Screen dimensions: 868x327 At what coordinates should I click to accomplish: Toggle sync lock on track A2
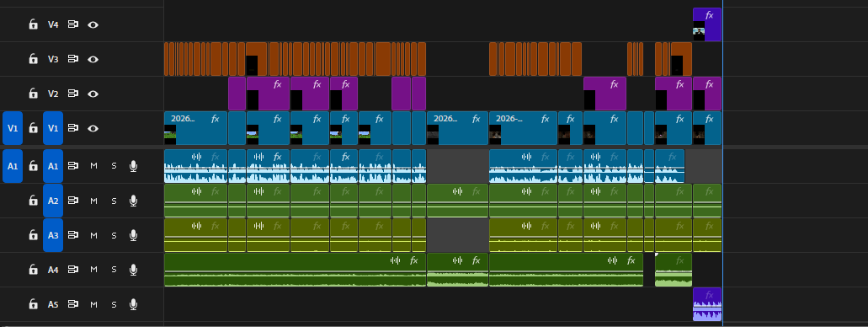tap(73, 200)
